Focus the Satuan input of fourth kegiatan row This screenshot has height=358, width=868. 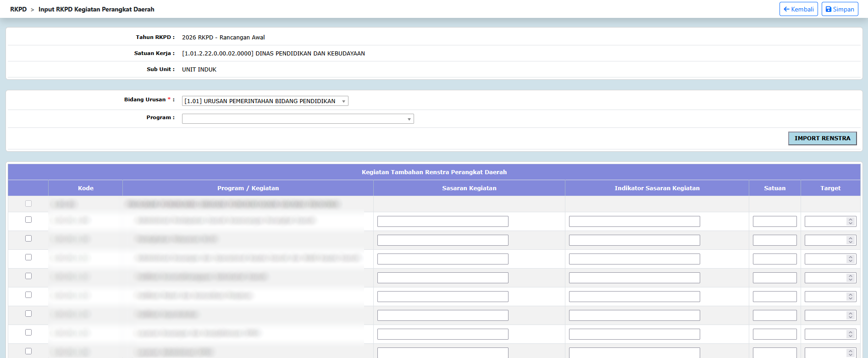tap(774, 278)
